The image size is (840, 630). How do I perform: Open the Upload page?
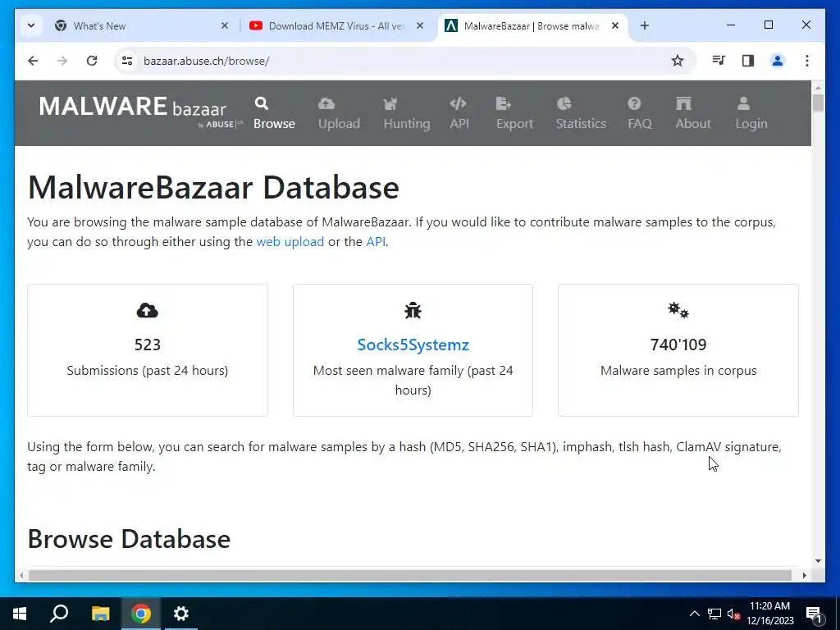coord(339,113)
